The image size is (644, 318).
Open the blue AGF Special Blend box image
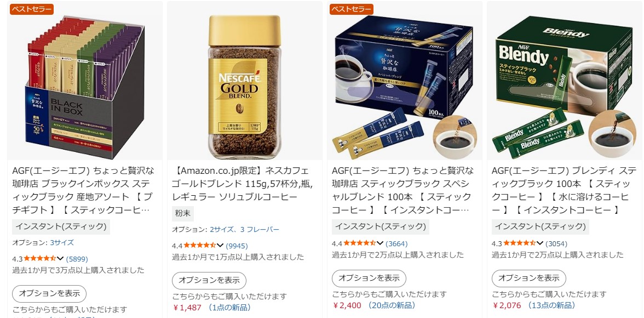[405, 87]
